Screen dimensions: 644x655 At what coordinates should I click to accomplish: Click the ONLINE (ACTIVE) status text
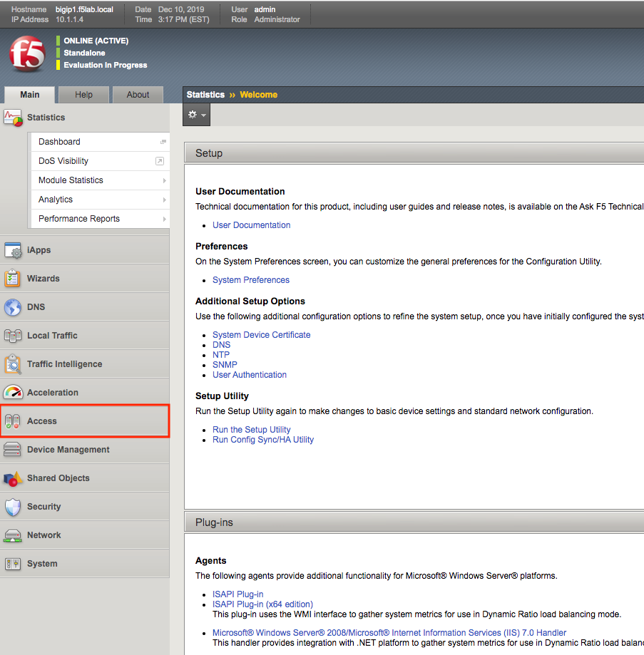(x=96, y=41)
